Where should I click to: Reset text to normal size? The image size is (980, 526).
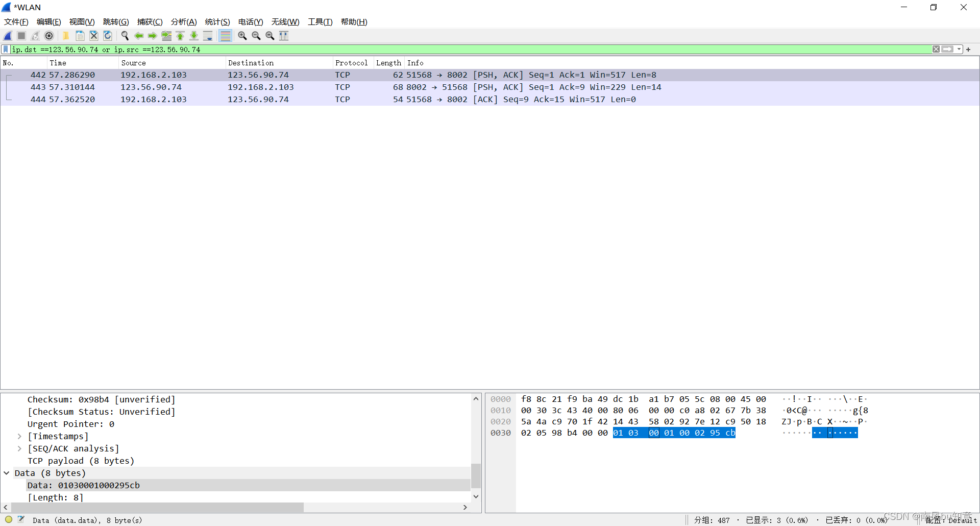pos(270,36)
